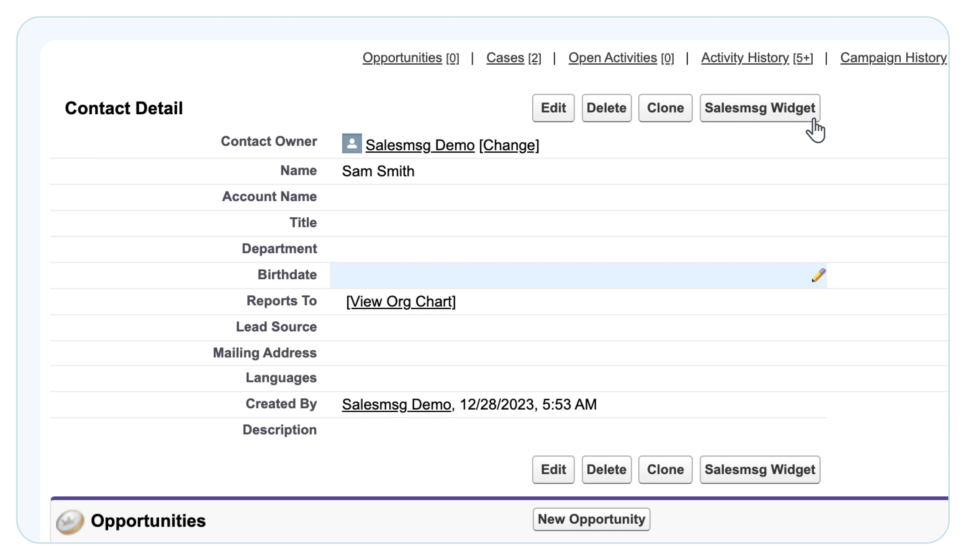Click the Birthdate pencil edit icon
The height and width of the screenshot is (560, 966).
pos(818,275)
